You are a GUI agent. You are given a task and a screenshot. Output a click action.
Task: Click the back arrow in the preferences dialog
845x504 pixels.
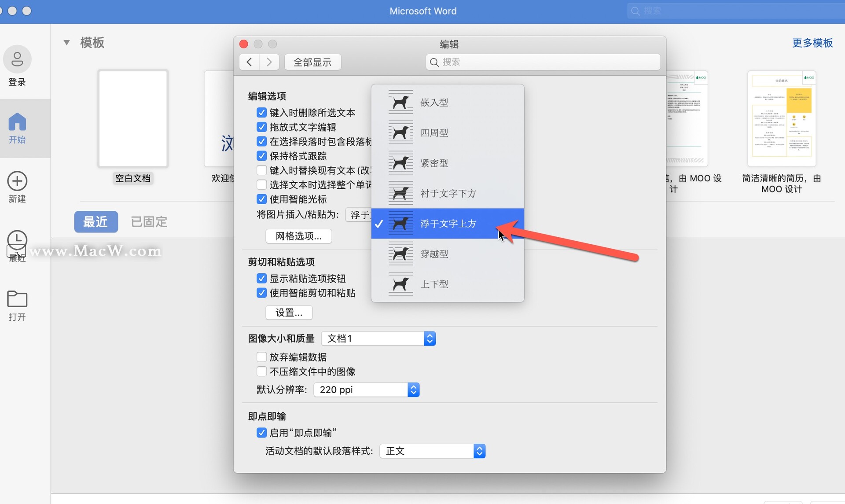pyautogui.click(x=249, y=62)
